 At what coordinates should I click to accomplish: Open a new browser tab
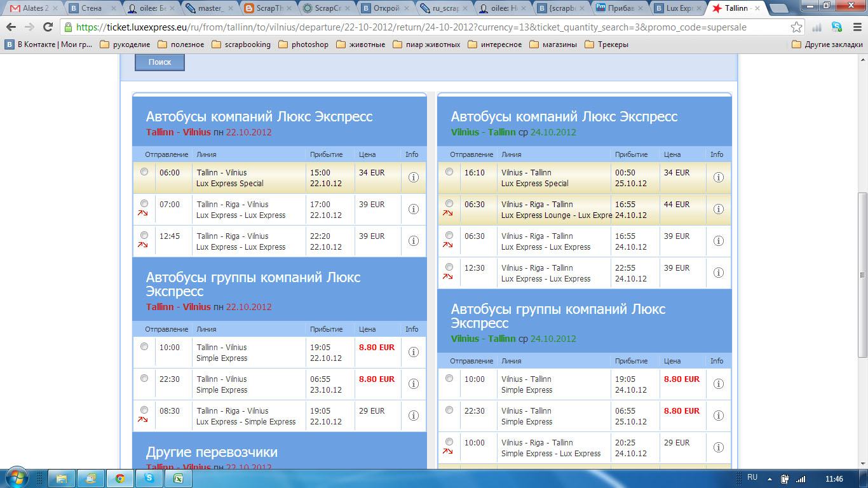(x=779, y=10)
